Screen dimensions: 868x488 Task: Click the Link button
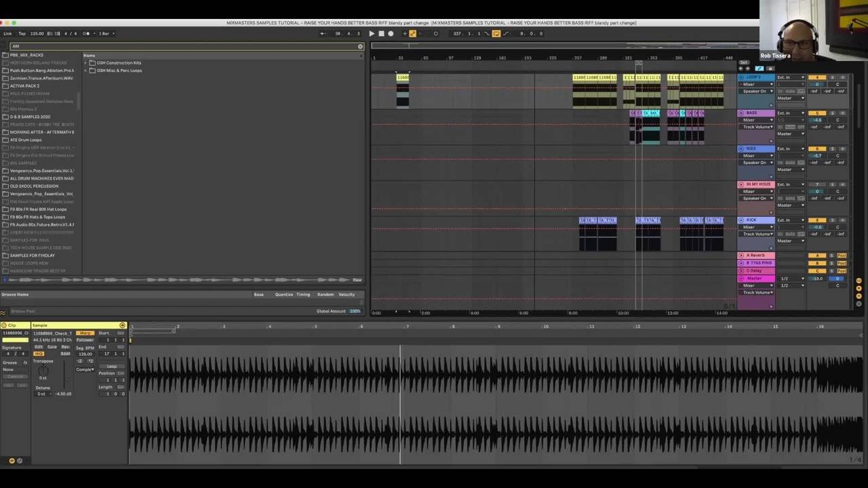7,33
